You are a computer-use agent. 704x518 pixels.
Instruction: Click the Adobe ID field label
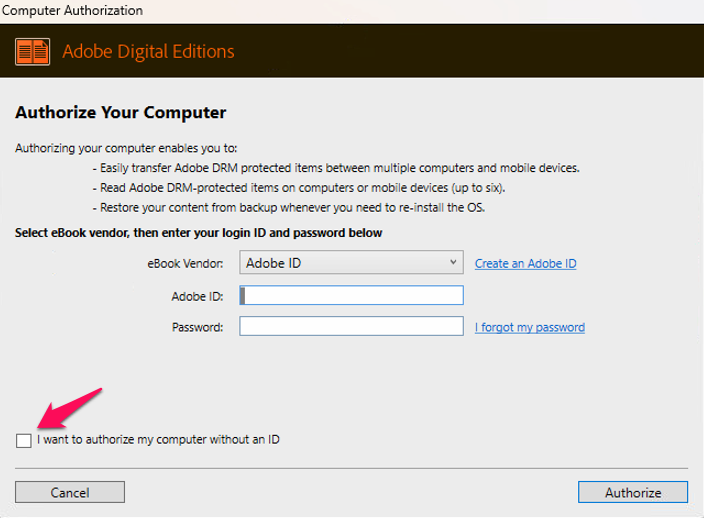pos(198,296)
